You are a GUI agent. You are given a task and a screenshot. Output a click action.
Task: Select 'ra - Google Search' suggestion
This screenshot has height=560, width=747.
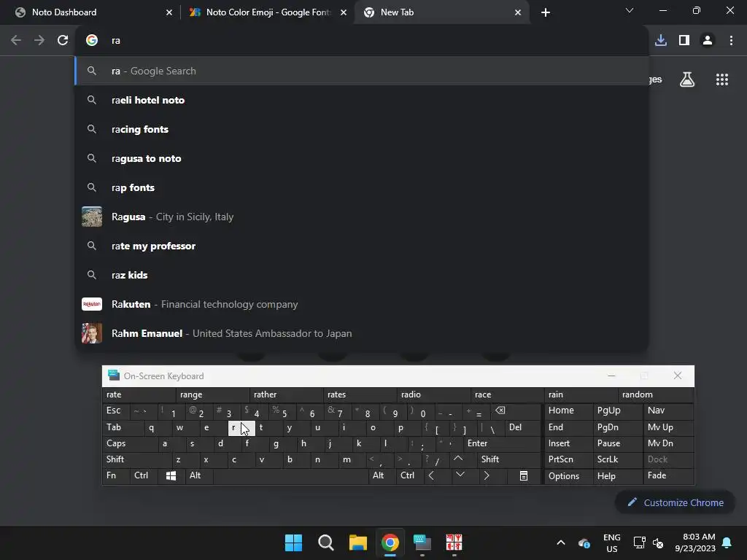click(362, 71)
